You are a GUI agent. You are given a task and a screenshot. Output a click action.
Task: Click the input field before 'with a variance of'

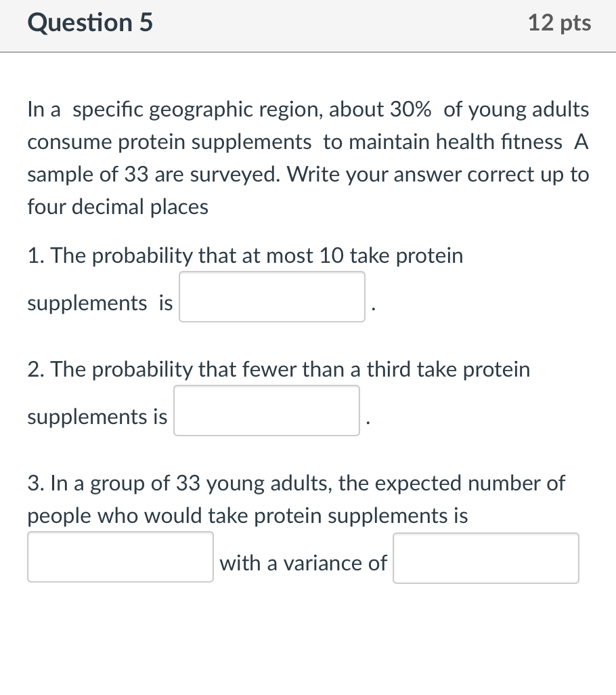120,557
